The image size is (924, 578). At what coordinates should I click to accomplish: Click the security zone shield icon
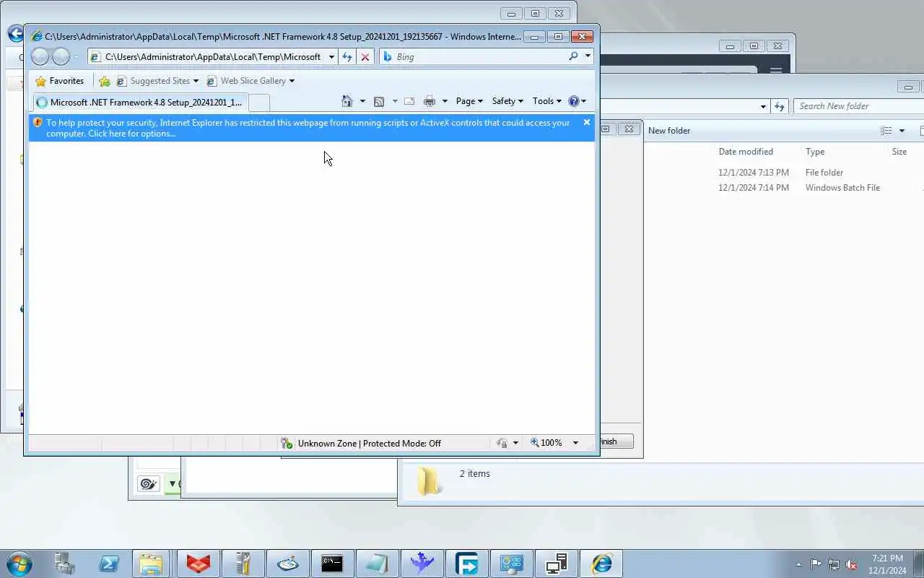pyautogui.click(x=287, y=443)
